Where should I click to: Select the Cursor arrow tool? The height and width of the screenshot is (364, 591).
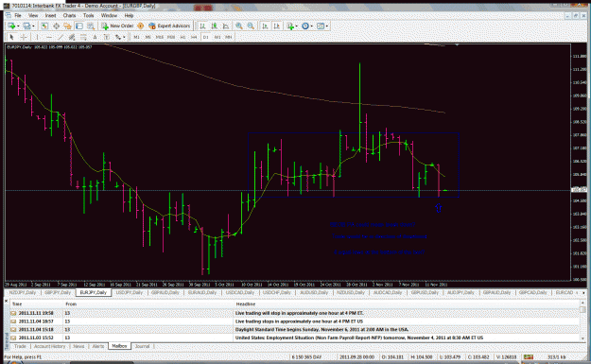tap(11, 37)
